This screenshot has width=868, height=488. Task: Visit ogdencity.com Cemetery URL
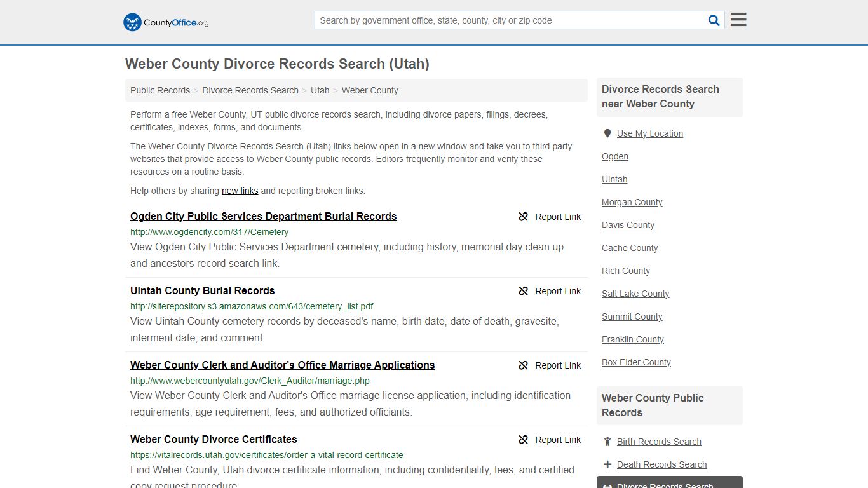[x=209, y=232]
